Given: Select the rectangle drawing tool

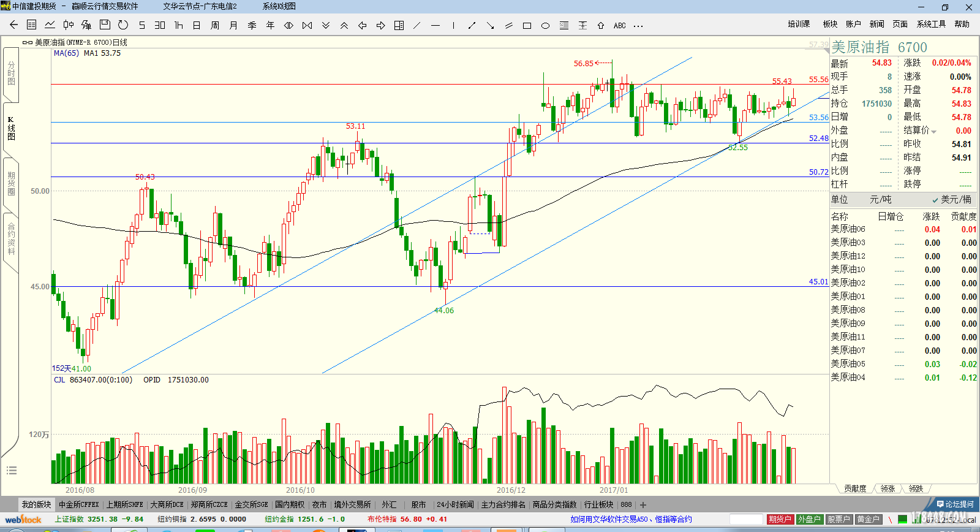Looking at the screenshot, I should pyautogui.click(x=527, y=25).
